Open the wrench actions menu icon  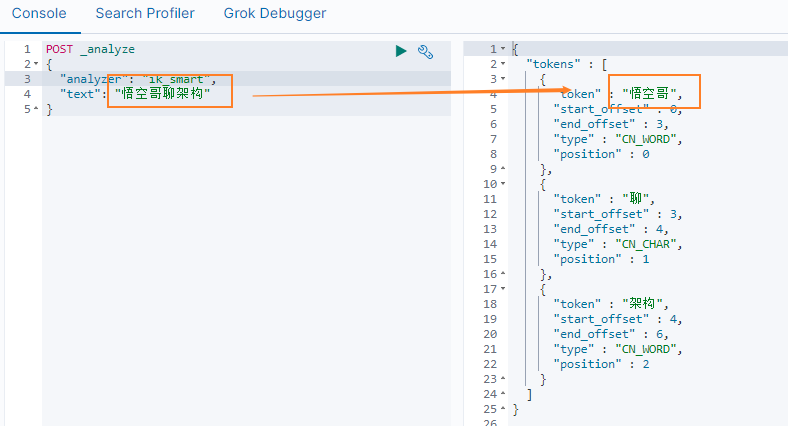point(424,51)
